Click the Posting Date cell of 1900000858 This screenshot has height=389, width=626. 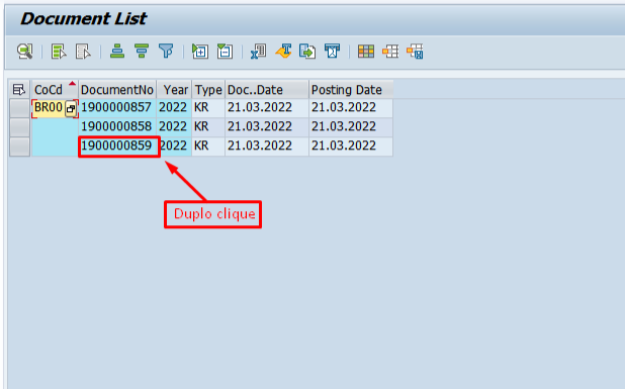coord(351,127)
